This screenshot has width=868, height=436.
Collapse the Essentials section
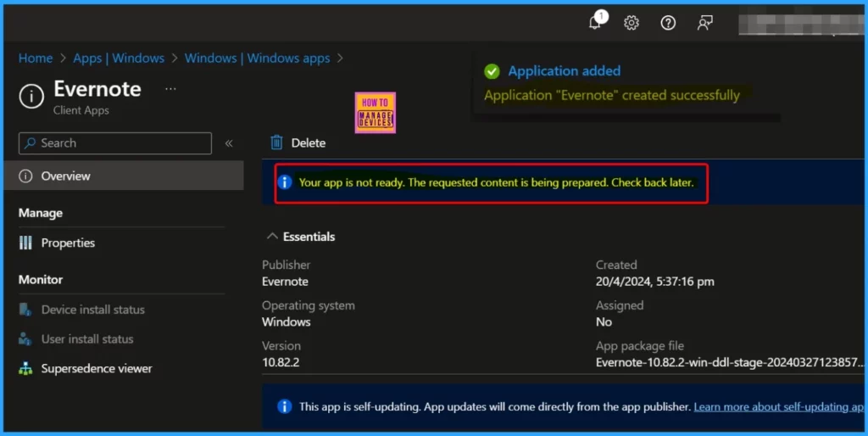pos(272,237)
